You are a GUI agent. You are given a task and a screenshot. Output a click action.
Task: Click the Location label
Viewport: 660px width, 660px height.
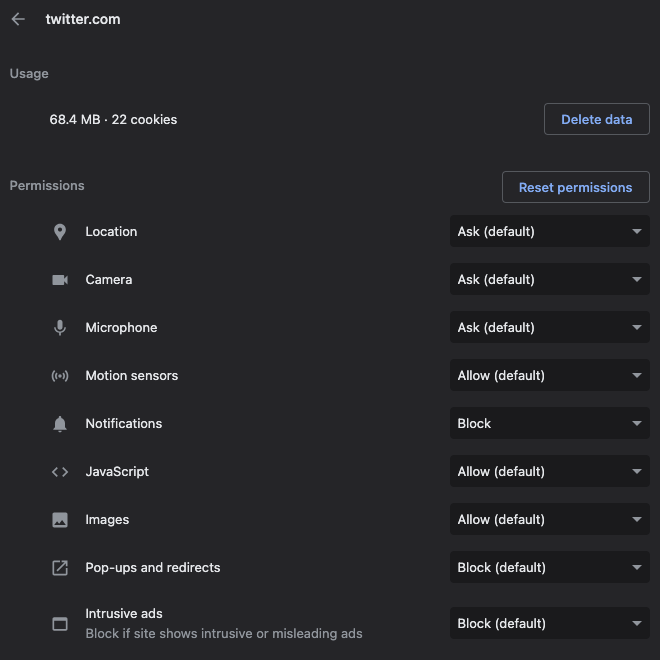click(111, 232)
